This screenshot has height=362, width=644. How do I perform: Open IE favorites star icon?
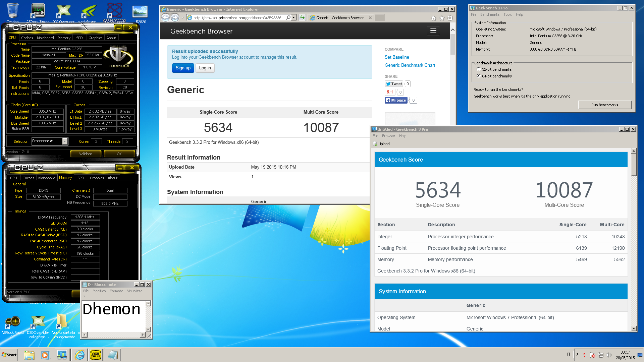(442, 18)
